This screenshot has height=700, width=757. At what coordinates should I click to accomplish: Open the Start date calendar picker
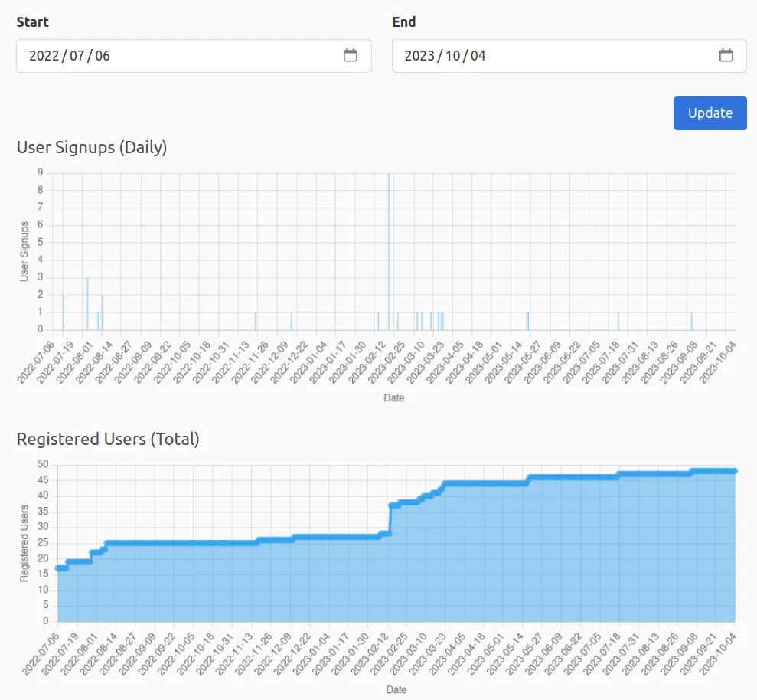click(351, 55)
